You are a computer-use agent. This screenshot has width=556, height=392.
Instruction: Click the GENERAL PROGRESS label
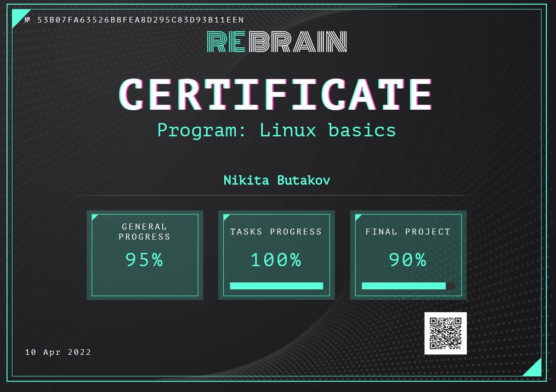[145, 232]
